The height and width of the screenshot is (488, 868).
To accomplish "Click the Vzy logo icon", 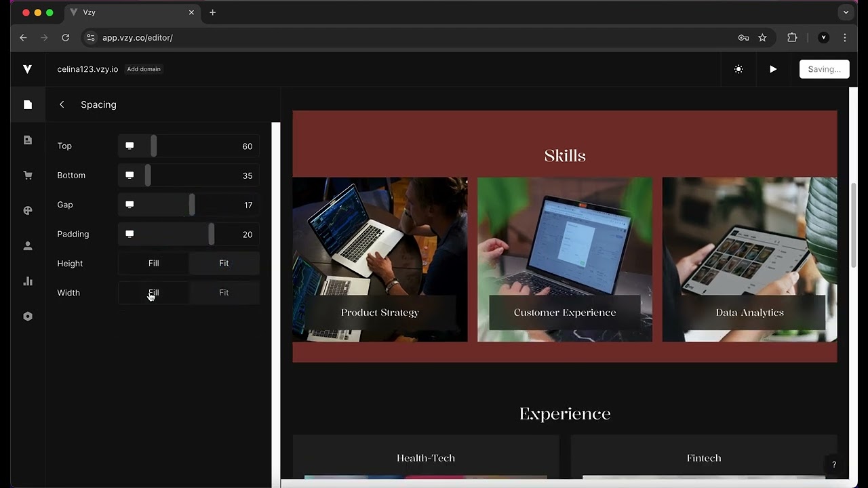I will pyautogui.click(x=27, y=69).
